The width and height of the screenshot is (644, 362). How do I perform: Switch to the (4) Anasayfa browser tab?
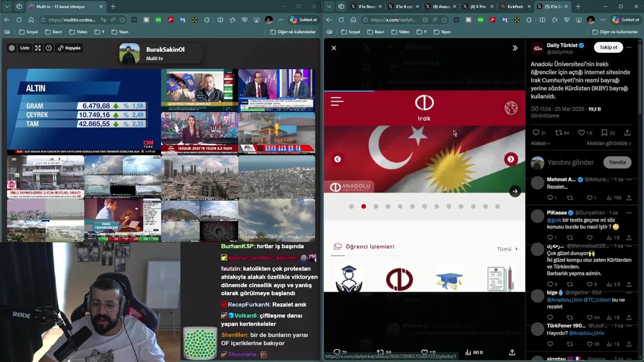coord(440,7)
